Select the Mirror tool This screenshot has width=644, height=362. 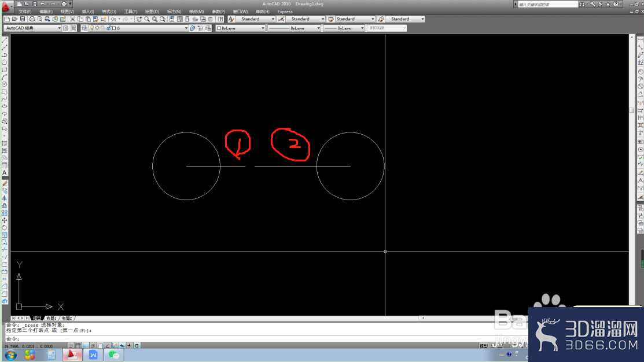pyautogui.click(x=5, y=198)
